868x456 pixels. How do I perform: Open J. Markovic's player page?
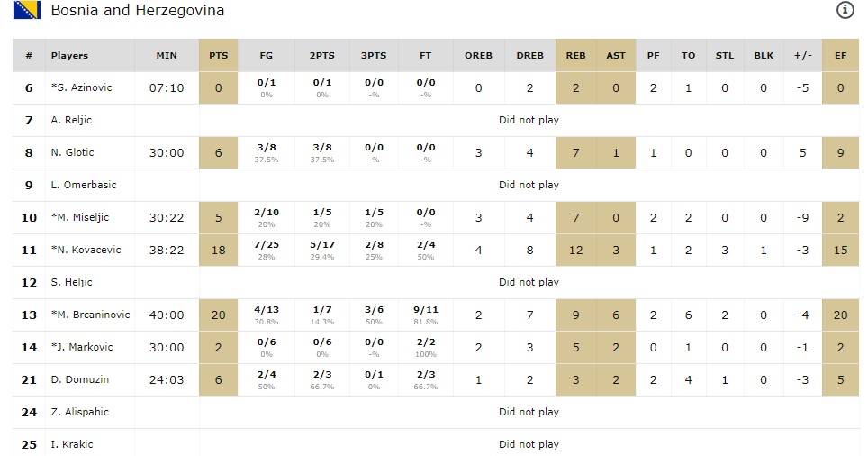(x=83, y=348)
